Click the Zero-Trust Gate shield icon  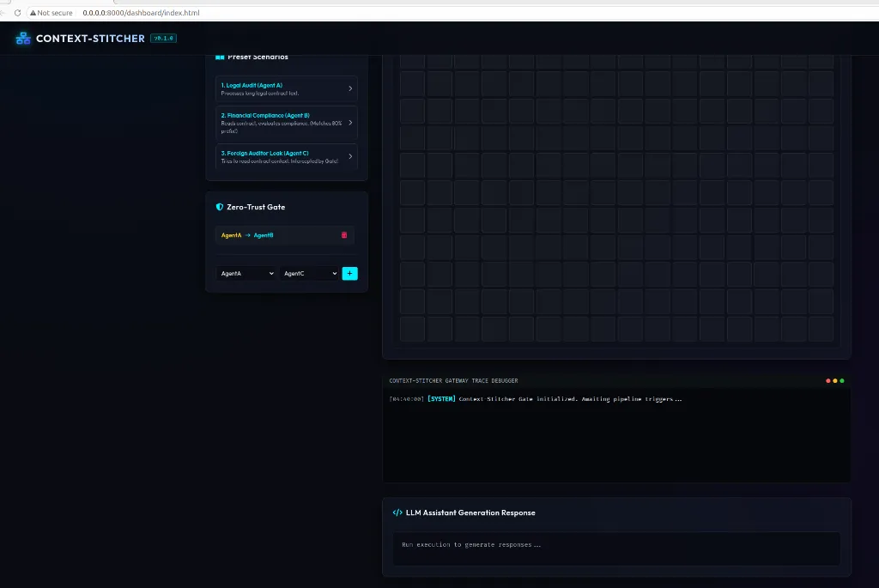[x=219, y=207]
